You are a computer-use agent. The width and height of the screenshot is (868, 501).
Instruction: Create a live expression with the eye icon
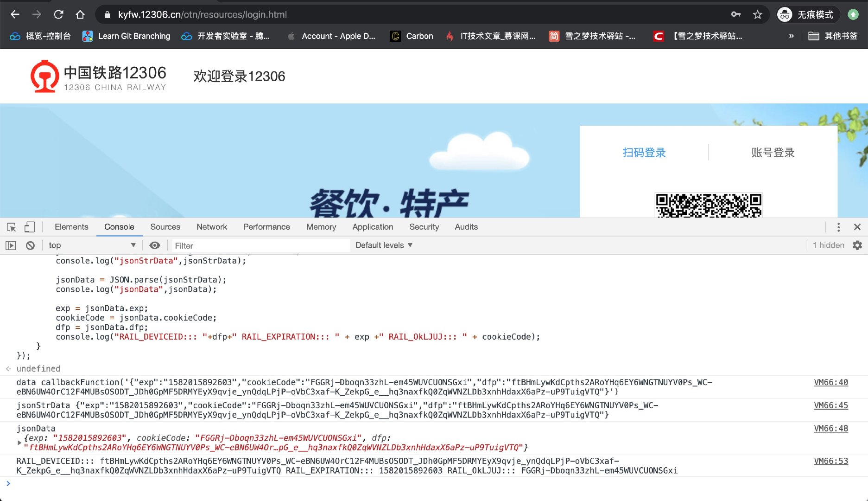[155, 245]
